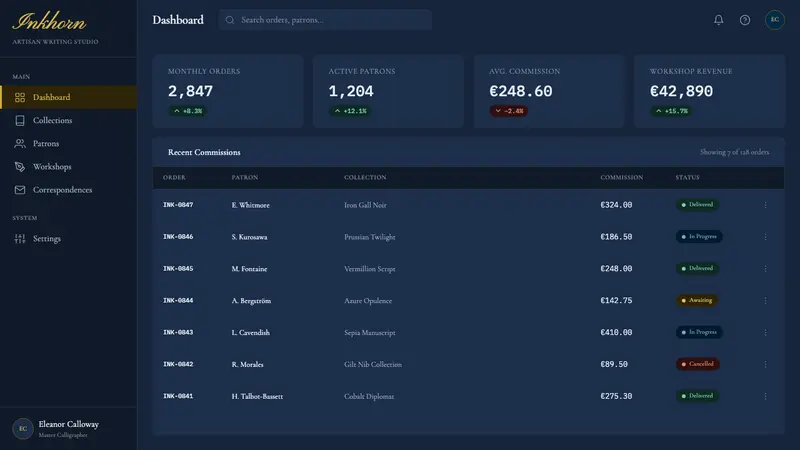Viewport: 800px width, 450px height.
Task: Click patron S. Kurosawa
Action: 249,237
